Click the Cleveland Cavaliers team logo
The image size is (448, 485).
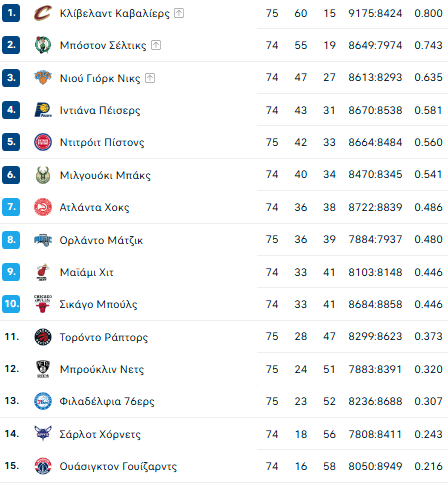point(43,13)
